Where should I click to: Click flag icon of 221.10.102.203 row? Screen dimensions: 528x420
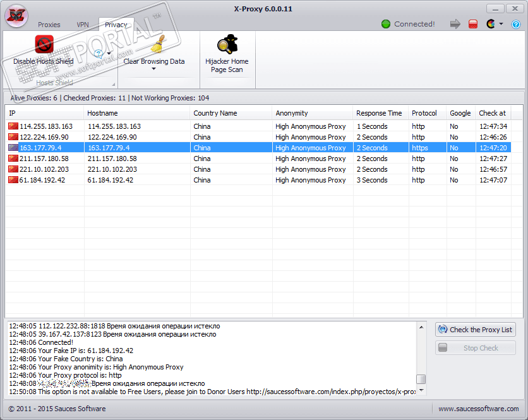[13, 169]
